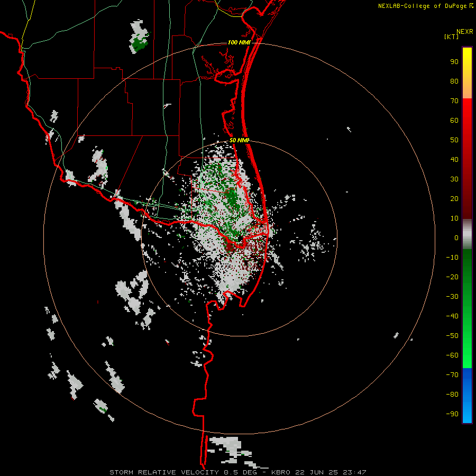
Task: Click the Storm Relative Velocity caption at bottom
Action: click(237, 472)
